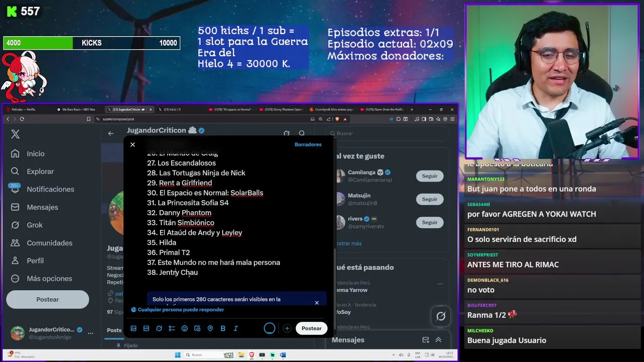Reload the browser page
Screen dimensions: 644x362
22,119
